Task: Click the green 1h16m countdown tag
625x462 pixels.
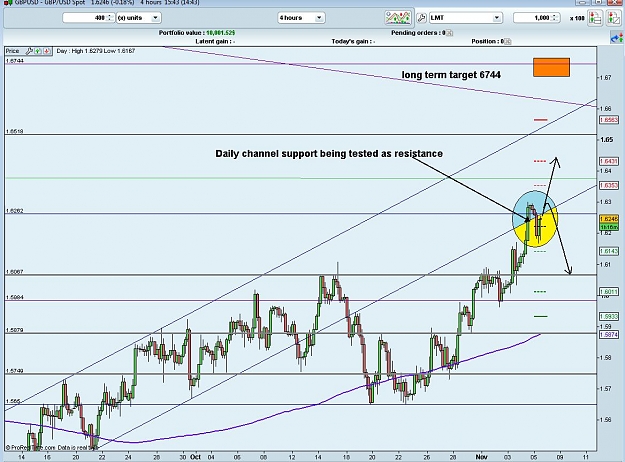Action: pyautogui.click(x=609, y=226)
